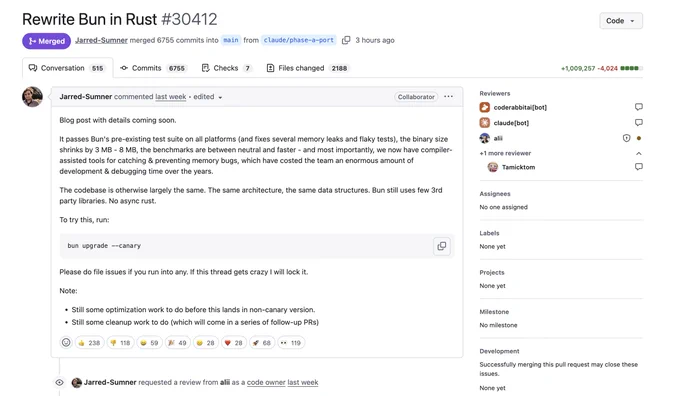Open coderabbitai[bot] reviewer profile
Viewport: 680px width, 396px height.
pos(520,107)
